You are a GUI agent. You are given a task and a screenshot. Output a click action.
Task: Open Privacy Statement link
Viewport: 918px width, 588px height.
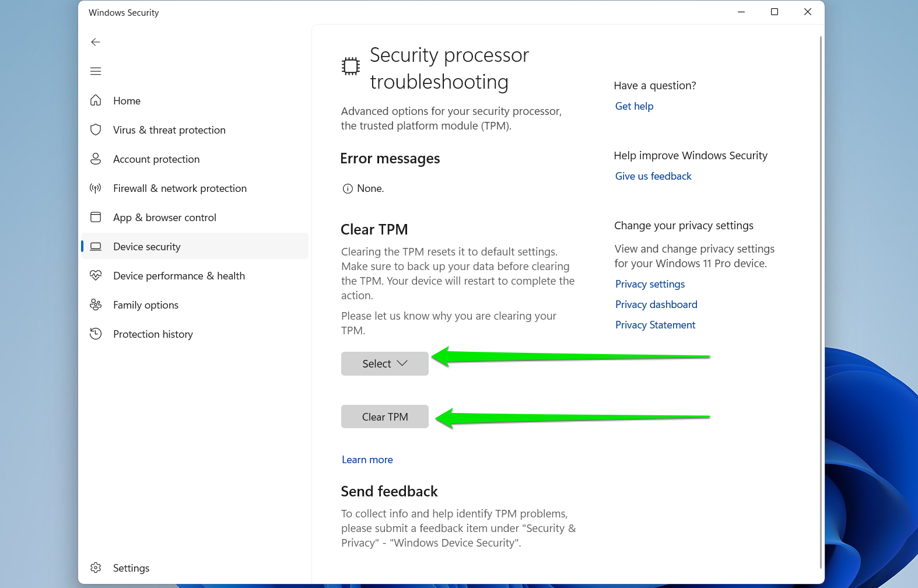(655, 325)
